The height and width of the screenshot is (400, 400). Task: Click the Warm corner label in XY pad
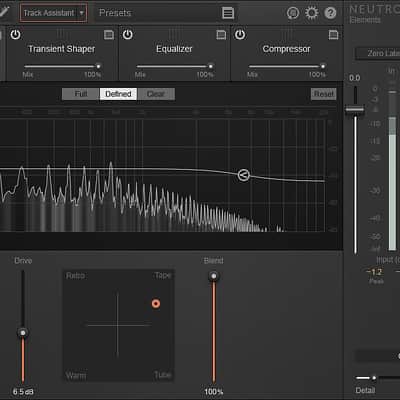(76, 376)
